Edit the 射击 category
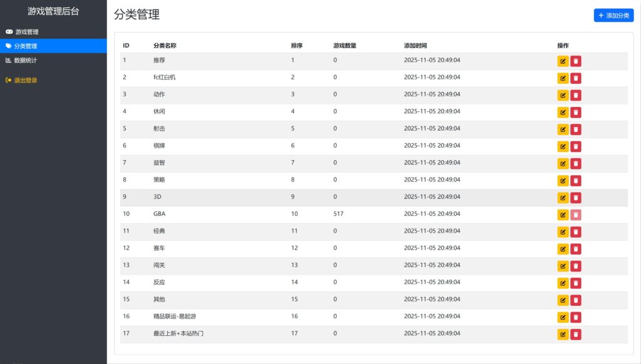The height and width of the screenshot is (364, 641). point(563,129)
